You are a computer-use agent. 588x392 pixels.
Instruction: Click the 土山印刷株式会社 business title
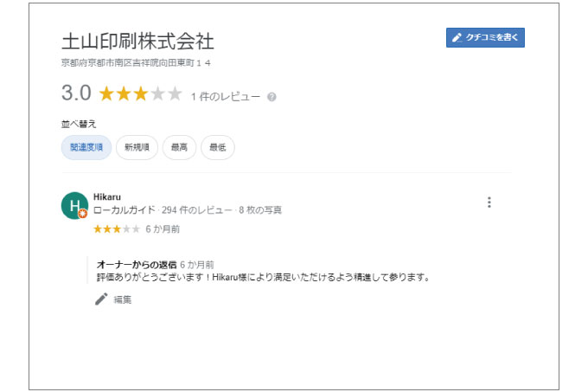[x=137, y=41]
